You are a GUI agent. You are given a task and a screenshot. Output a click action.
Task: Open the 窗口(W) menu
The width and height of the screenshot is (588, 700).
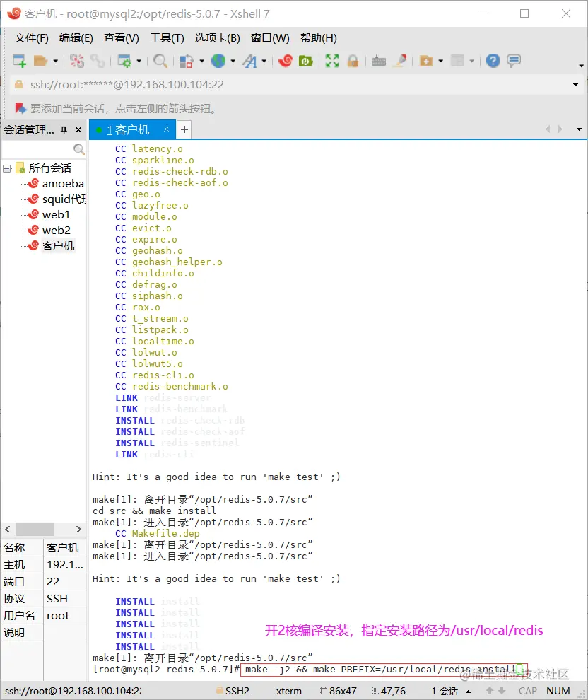[x=270, y=38]
